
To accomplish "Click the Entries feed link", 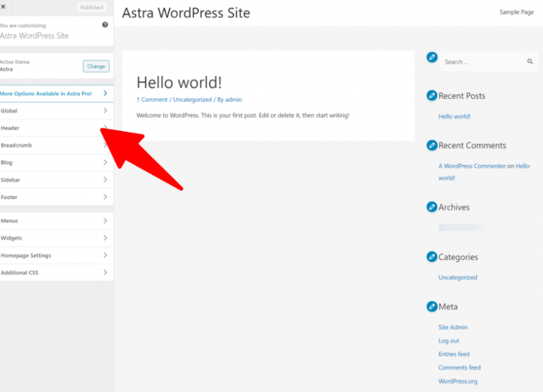I will (454, 354).
